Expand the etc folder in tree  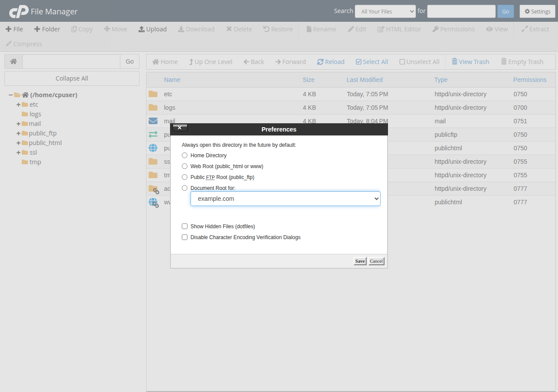[x=18, y=105]
